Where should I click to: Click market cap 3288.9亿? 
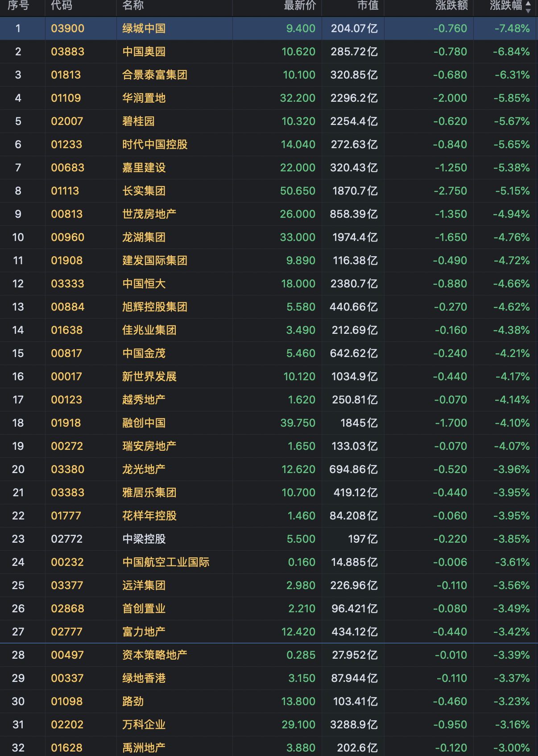(354, 725)
